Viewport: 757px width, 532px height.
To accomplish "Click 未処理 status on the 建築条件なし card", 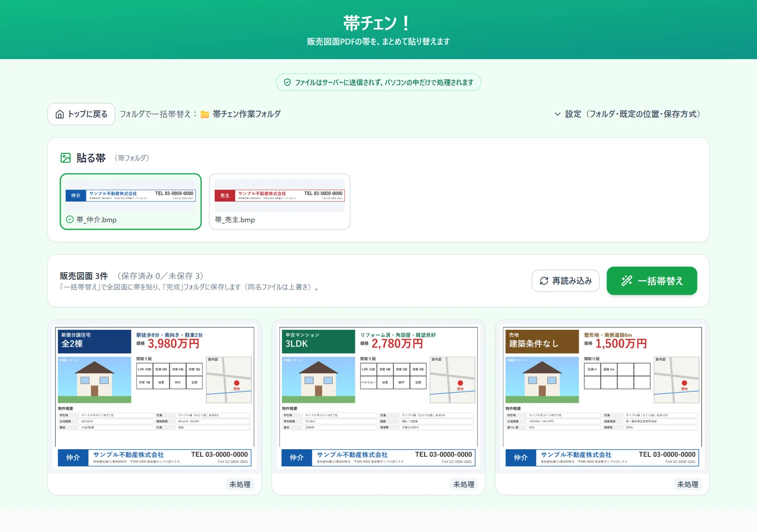I will click(687, 484).
